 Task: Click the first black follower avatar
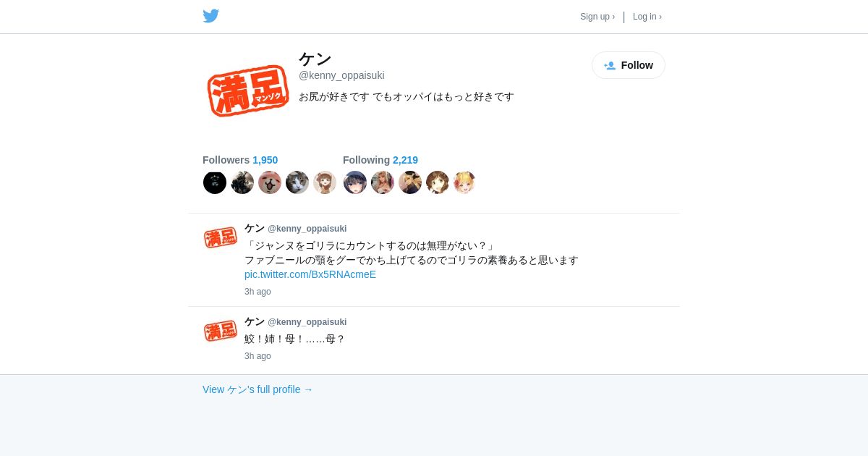click(x=215, y=182)
